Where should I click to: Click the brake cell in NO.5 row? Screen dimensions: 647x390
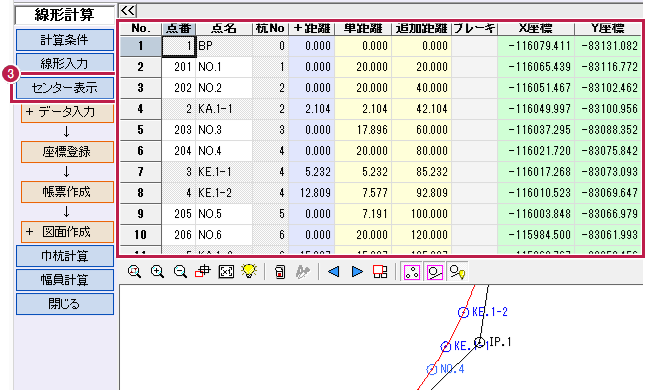(475, 214)
